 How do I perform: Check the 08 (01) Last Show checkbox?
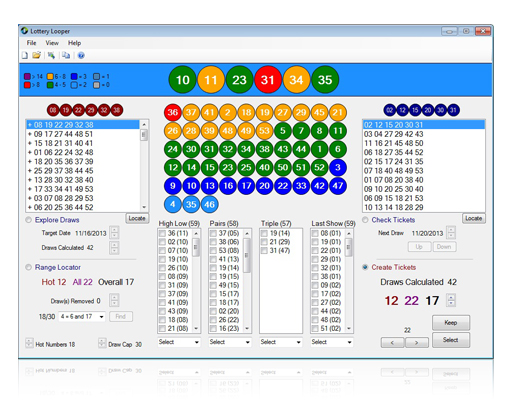(315, 233)
